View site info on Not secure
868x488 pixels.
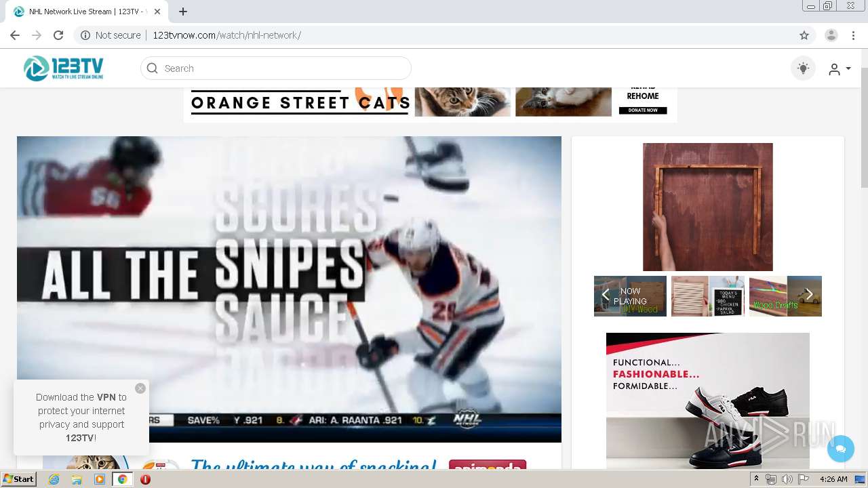click(x=111, y=35)
